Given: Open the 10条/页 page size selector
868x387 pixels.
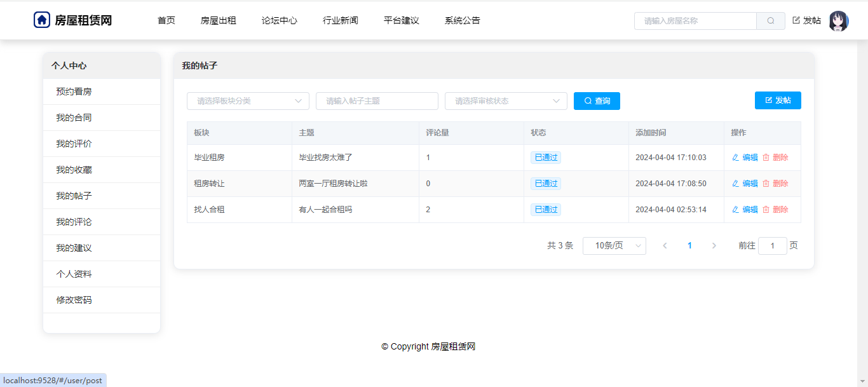Looking at the screenshot, I should pyautogui.click(x=614, y=246).
